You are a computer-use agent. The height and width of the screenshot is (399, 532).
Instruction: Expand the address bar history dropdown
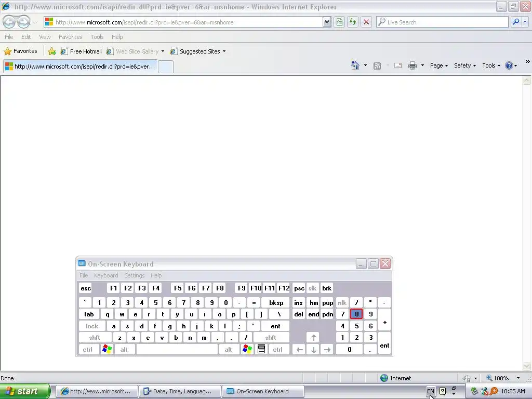click(327, 22)
